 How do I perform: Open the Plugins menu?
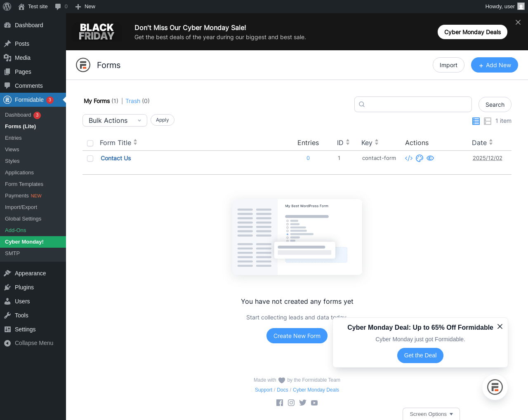point(33,287)
